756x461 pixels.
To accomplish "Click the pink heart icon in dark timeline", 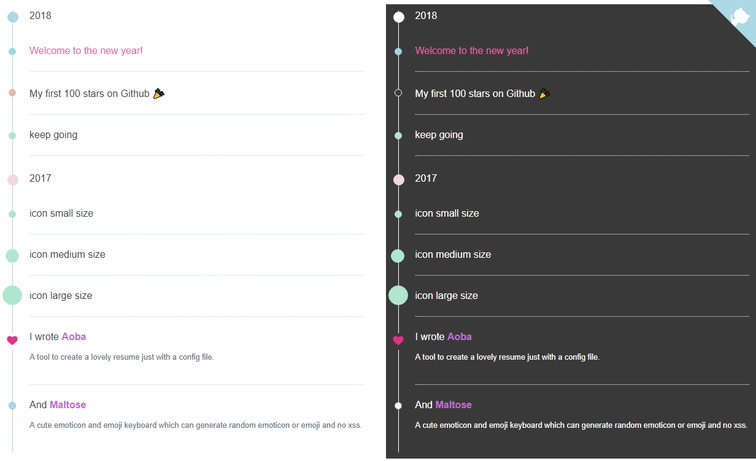I will coord(398,340).
